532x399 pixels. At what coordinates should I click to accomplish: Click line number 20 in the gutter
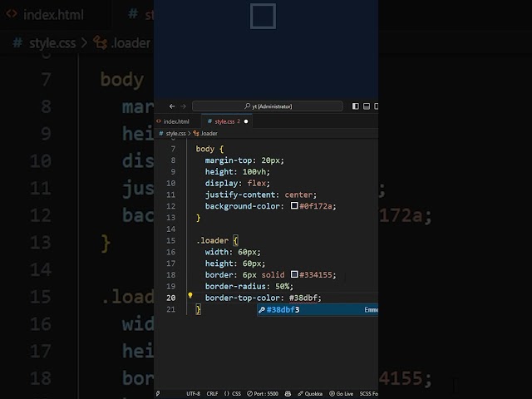pos(171,298)
